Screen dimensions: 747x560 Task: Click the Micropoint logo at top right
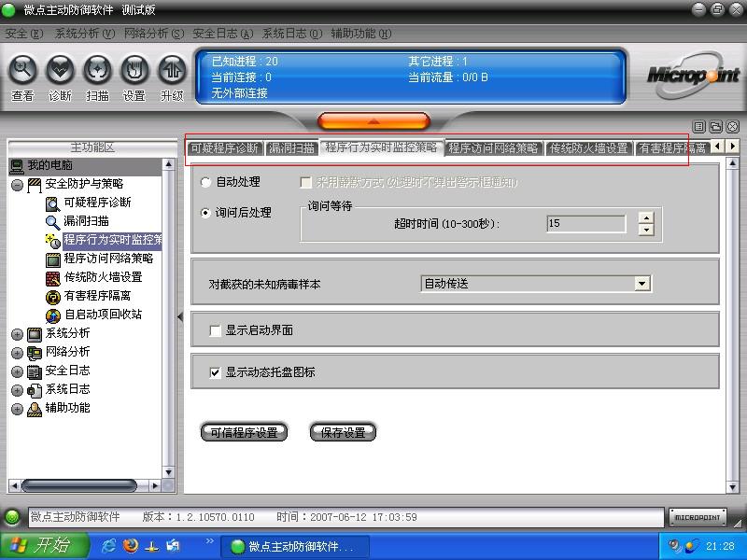pyautogui.click(x=693, y=76)
